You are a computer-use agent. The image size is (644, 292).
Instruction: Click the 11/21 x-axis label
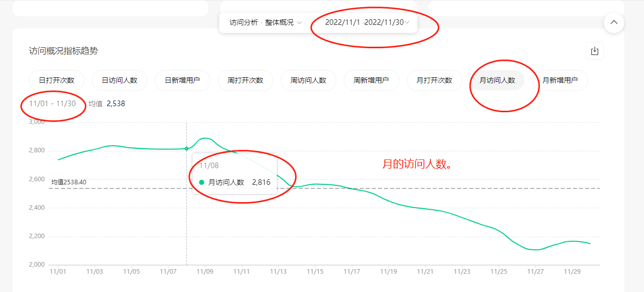point(425,272)
